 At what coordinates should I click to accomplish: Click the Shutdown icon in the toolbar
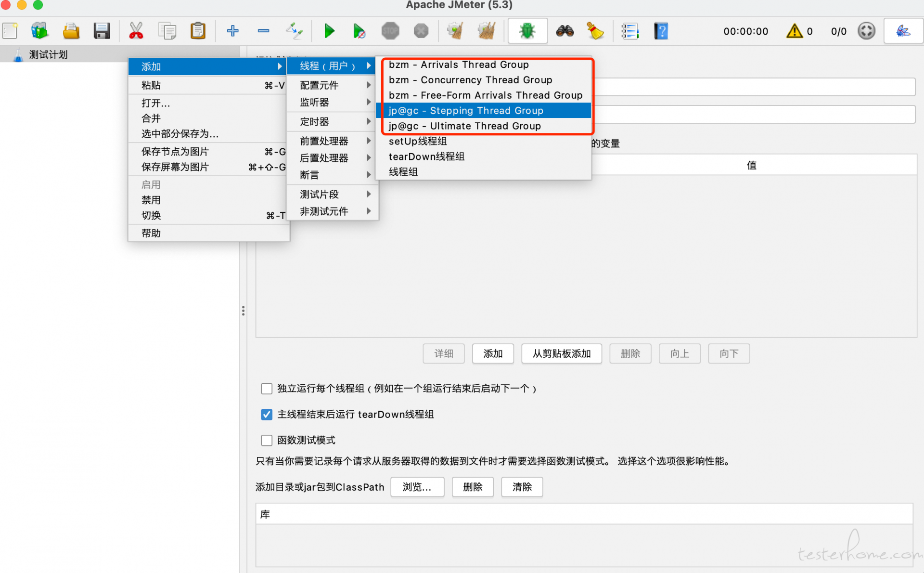point(421,31)
